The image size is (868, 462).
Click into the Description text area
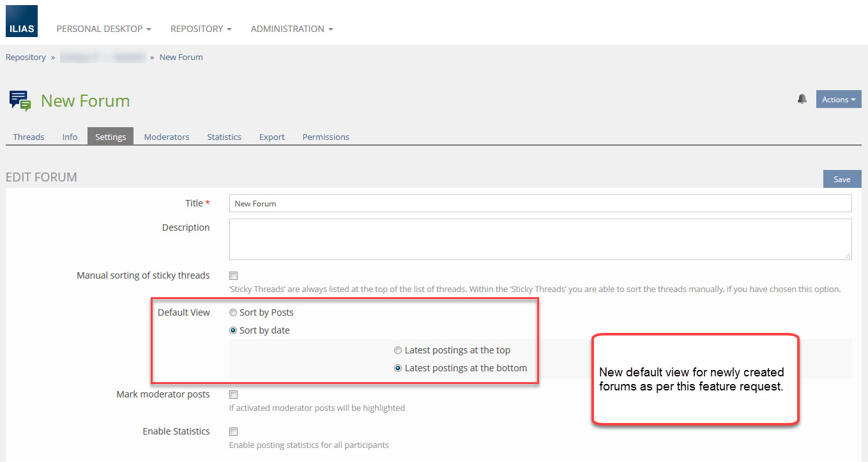(x=540, y=239)
